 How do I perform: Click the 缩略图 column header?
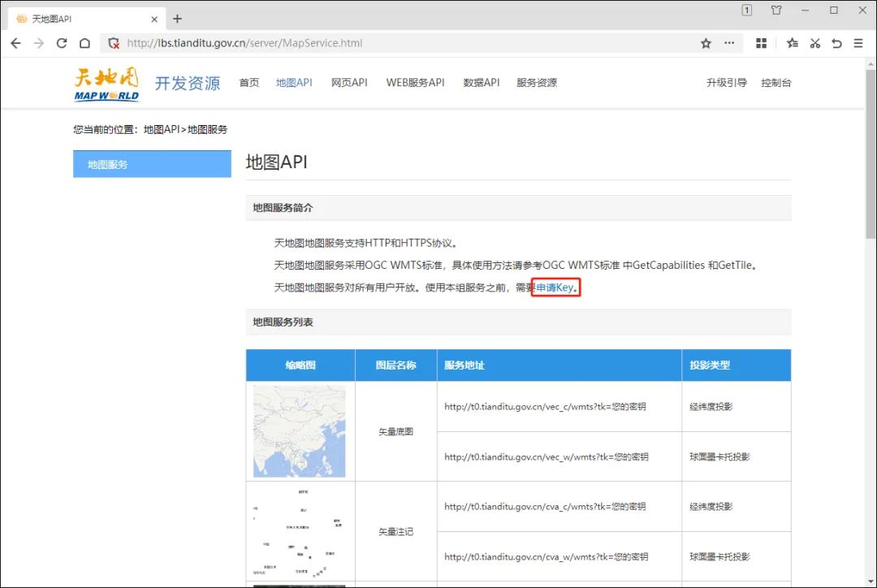(300, 365)
